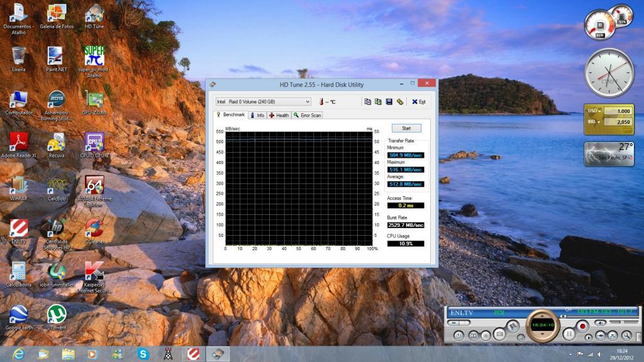Click the Access Time value '0.2 ms'

coord(406,206)
